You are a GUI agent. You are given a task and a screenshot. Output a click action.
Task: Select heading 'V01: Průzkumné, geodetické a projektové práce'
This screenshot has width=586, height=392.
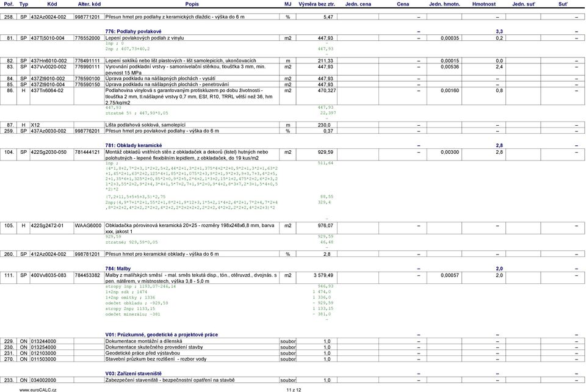[161, 335]
